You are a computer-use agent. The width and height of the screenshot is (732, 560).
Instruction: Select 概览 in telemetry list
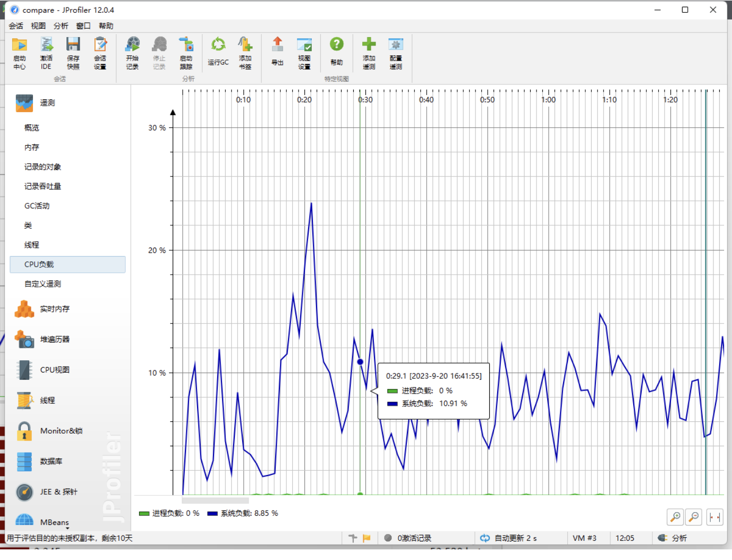(x=32, y=128)
